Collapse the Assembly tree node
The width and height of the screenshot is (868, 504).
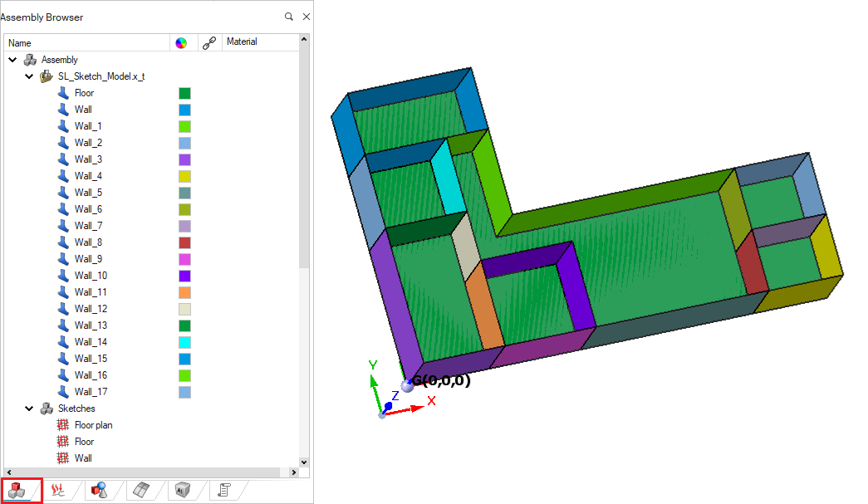click(12, 60)
